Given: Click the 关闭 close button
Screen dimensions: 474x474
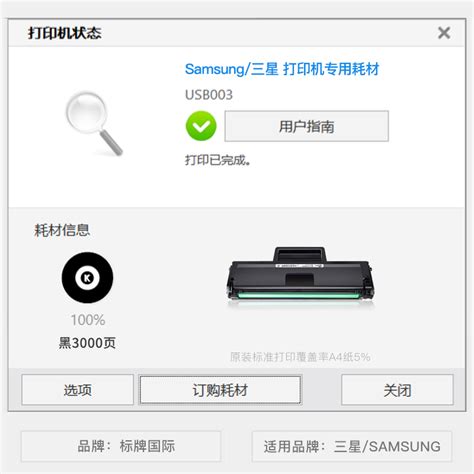Looking at the screenshot, I should 397,390.
